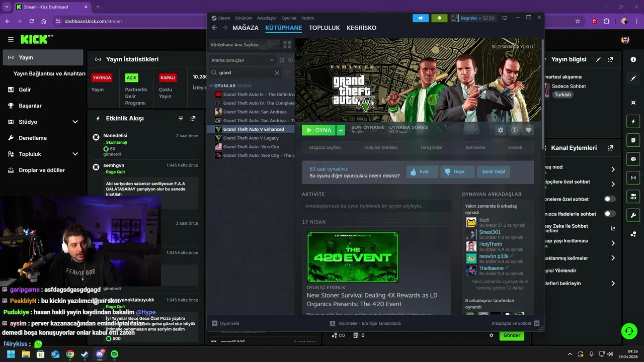Click Gönder button in Kick chat

click(x=512, y=335)
